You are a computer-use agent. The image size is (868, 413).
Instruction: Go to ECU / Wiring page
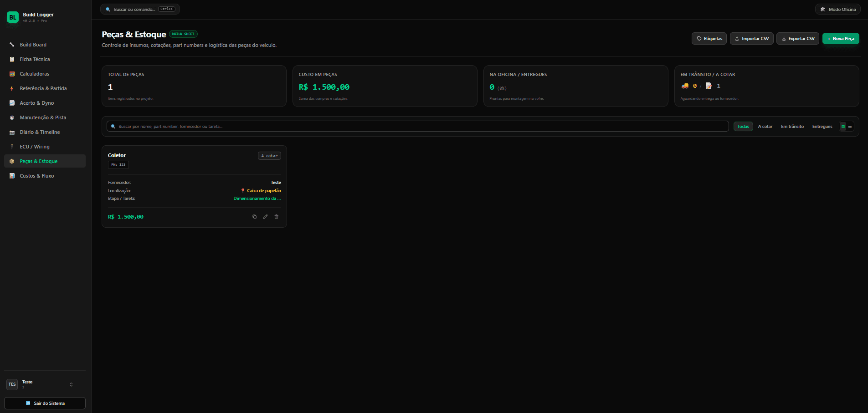coord(45,147)
